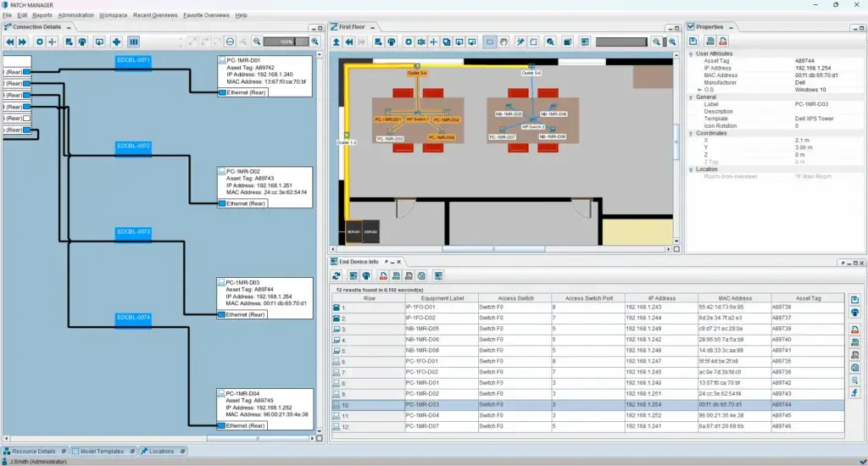Export properties to PDF using the red icon
The height and width of the screenshot is (466, 868).
(x=722, y=41)
